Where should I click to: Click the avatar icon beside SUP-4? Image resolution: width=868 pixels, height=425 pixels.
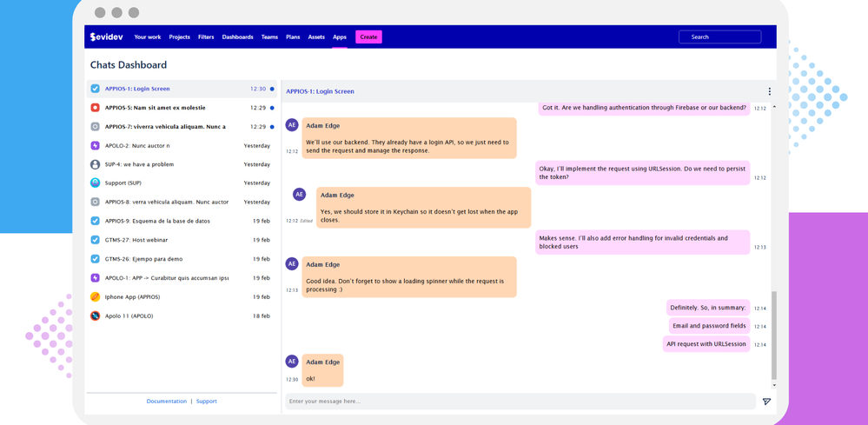pos(95,164)
